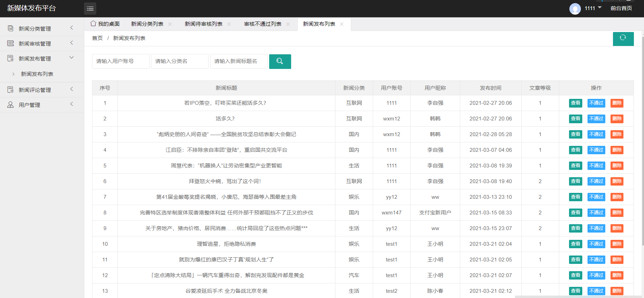Screen dimensions: 644x298
Task: Click the user avatar icon
Action: (575, 8)
